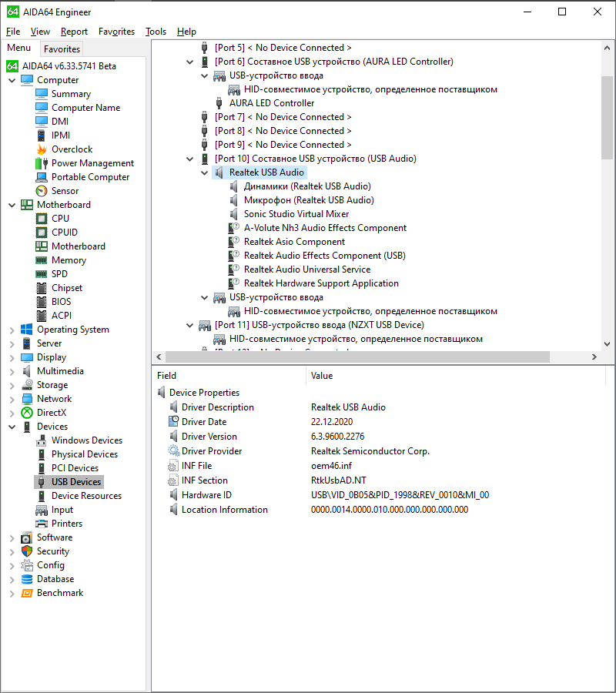Select the INF File oem46.inf value
616x693 pixels.
(331, 466)
